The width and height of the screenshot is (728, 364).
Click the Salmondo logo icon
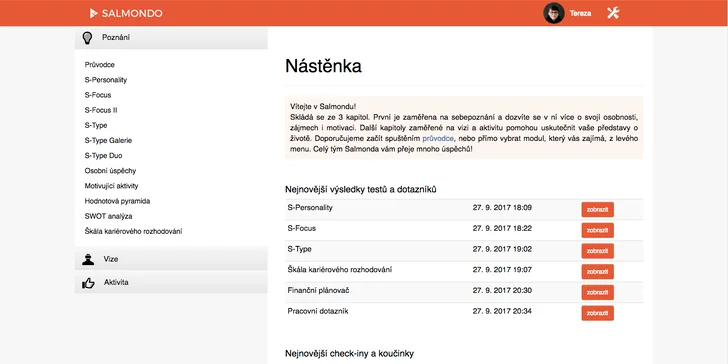point(94,13)
